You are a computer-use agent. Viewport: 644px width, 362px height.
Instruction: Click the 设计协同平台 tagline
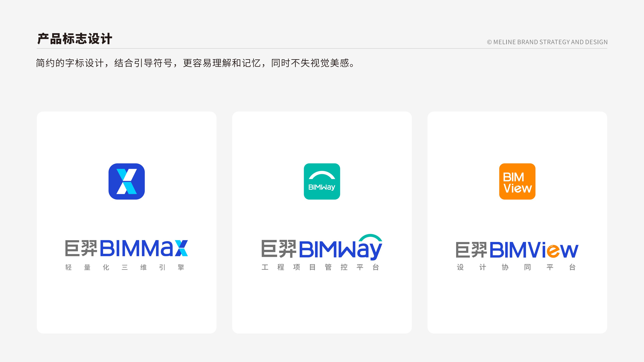516,267
